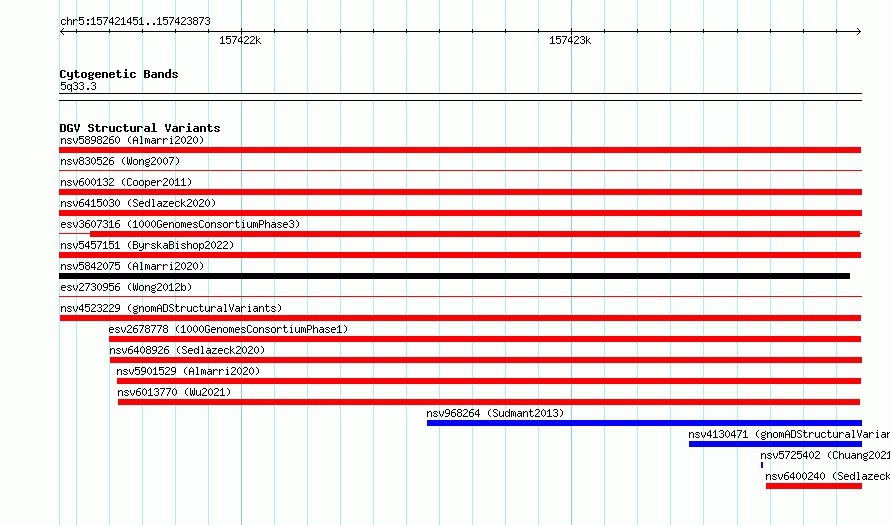Click the 5q33.3 cytogenetic band bar
890x525 pixels.
(460, 97)
